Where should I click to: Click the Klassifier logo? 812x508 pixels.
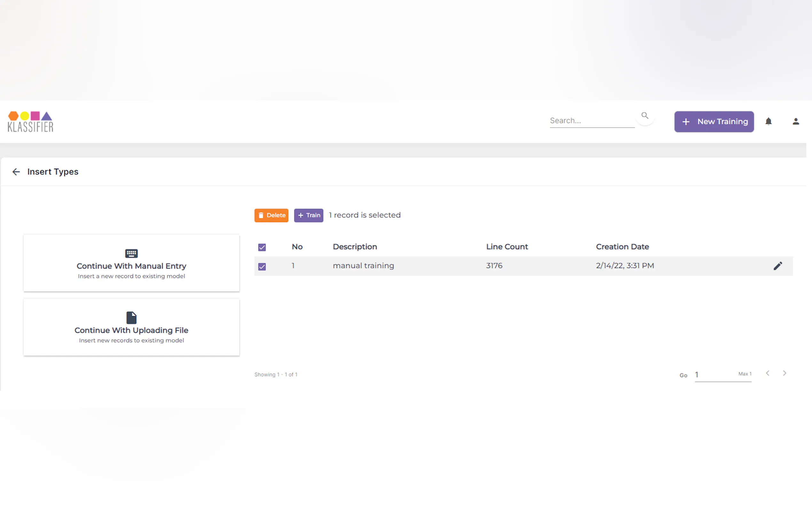(31, 122)
